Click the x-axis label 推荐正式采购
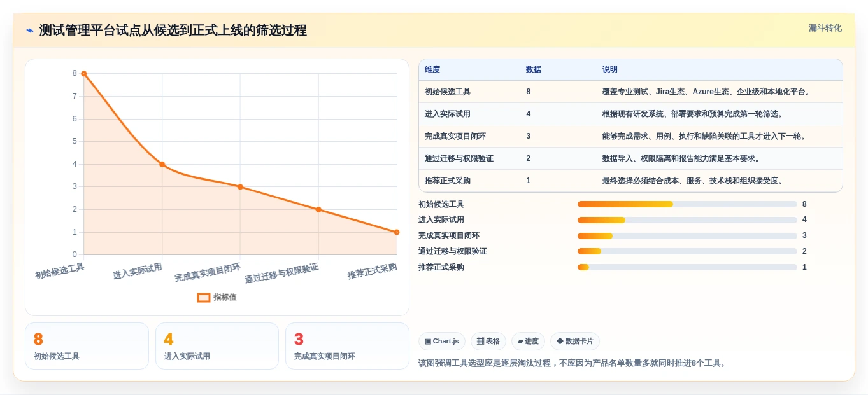Screen dimensions: 868x395 tap(372, 271)
